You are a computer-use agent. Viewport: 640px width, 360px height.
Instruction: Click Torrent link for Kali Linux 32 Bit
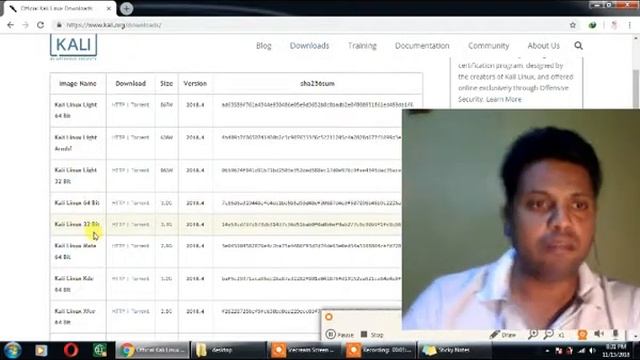tap(140, 224)
